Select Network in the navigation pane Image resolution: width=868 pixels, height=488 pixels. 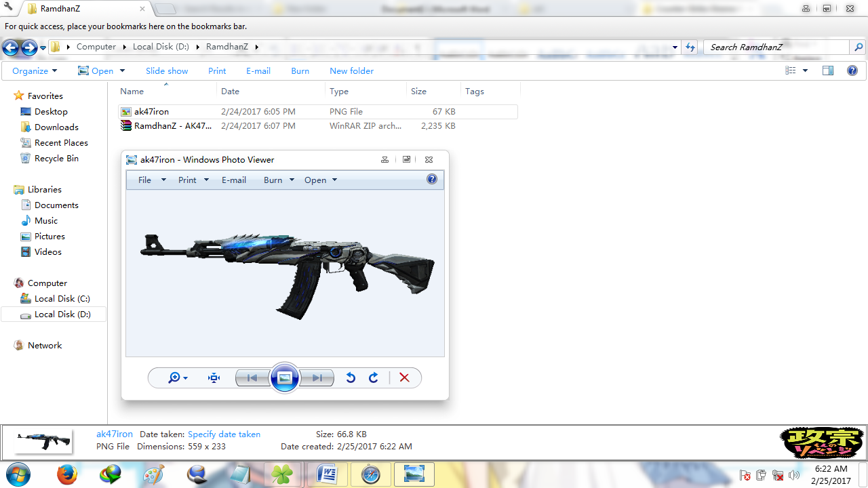(45, 346)
